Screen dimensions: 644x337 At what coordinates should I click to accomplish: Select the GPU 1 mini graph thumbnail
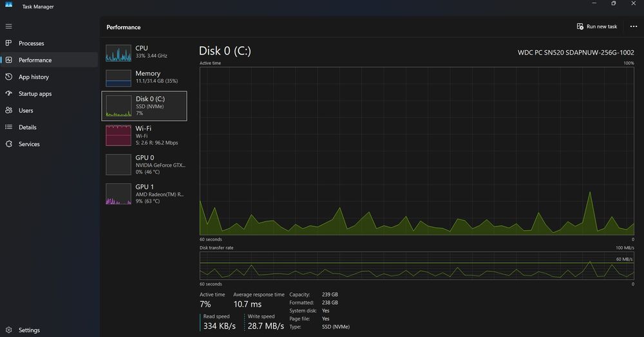click(x=118, y=194)
